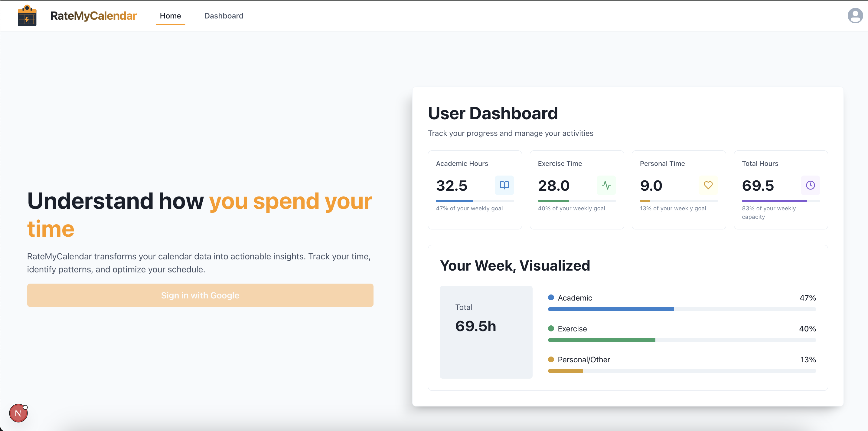Image resolution: width=868 pixels, height=431 pixels.
Task: Click the yellow Personal/Other legend dot
Action: click(x=551, y=360)
